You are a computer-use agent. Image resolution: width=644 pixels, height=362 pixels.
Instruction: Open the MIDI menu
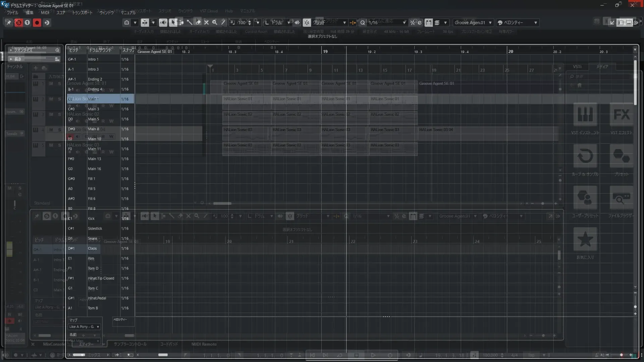tap(45, 13)
